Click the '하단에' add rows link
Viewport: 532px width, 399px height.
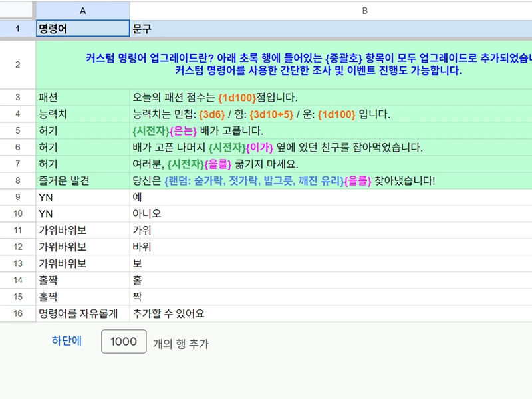66,342
